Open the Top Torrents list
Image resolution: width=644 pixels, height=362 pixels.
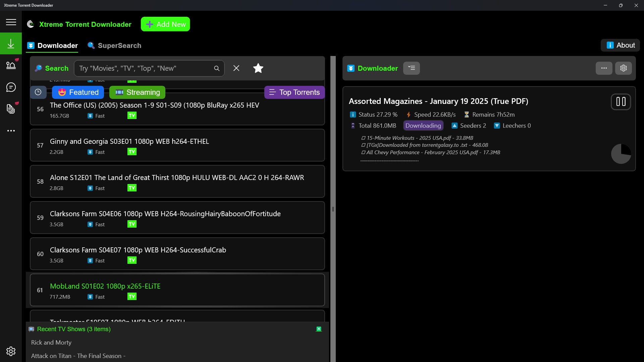click(294, 92)
